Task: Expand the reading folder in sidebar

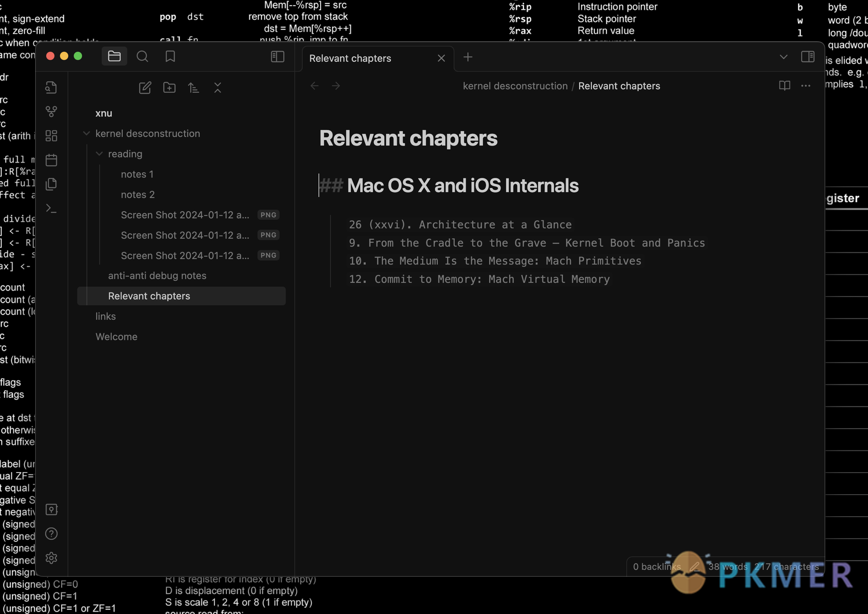Action: (99, 153)
